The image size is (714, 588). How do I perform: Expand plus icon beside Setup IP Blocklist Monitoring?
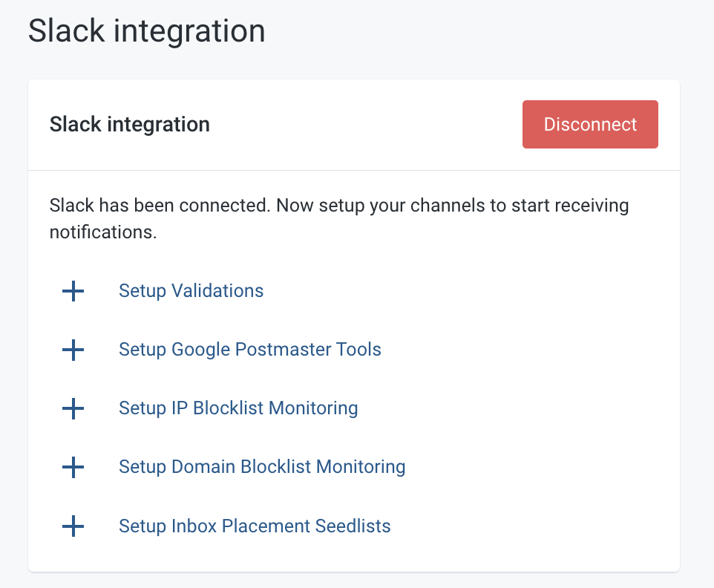click(x=73, y=408)
